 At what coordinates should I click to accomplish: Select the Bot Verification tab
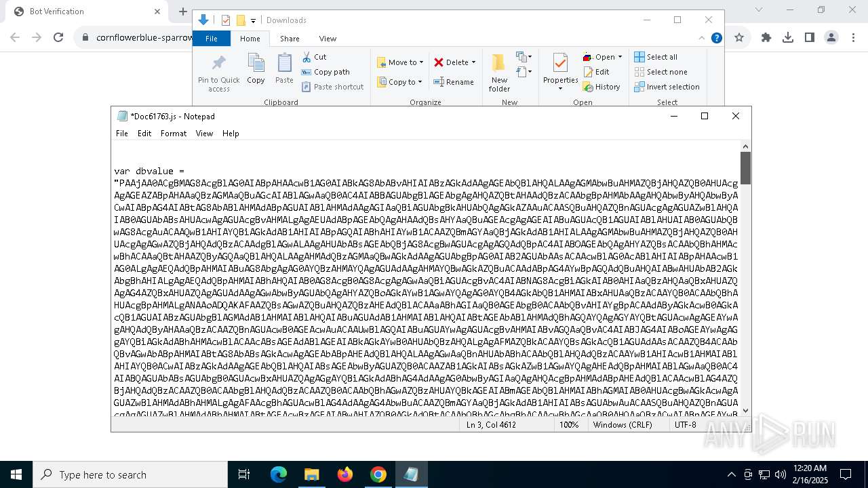click(85, 12)
